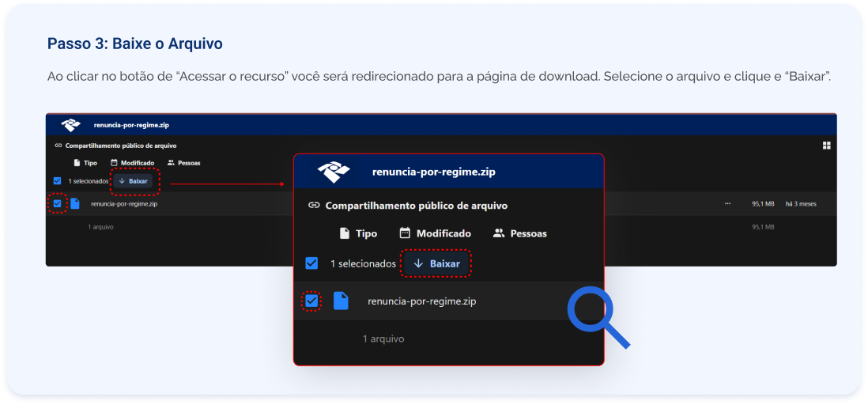Click the blue file icon in the enlarged popup

[341, 301]
